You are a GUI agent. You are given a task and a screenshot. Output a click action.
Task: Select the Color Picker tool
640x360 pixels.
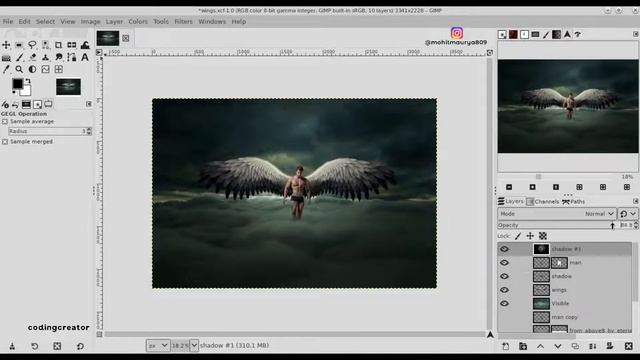pyautogui.click(x=6, y=70)
